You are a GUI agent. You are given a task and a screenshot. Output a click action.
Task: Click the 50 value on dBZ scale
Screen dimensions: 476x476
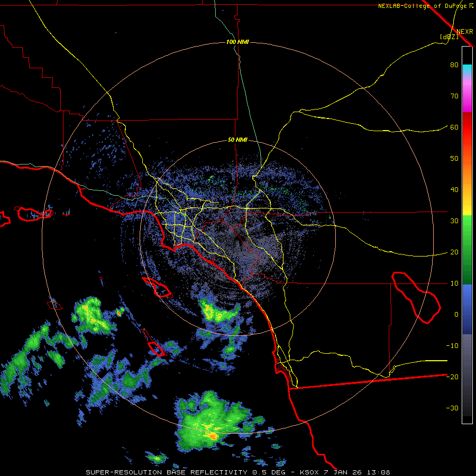tap(454, 159)
